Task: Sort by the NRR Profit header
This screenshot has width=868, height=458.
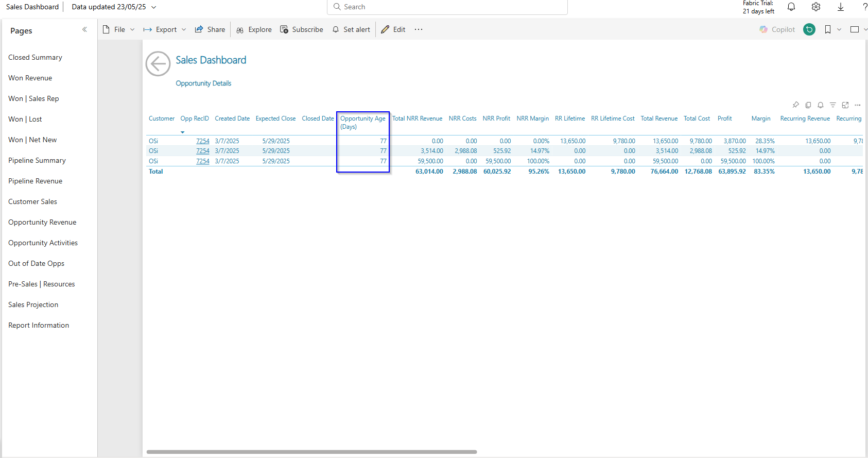Action: [x=496, y=118]
